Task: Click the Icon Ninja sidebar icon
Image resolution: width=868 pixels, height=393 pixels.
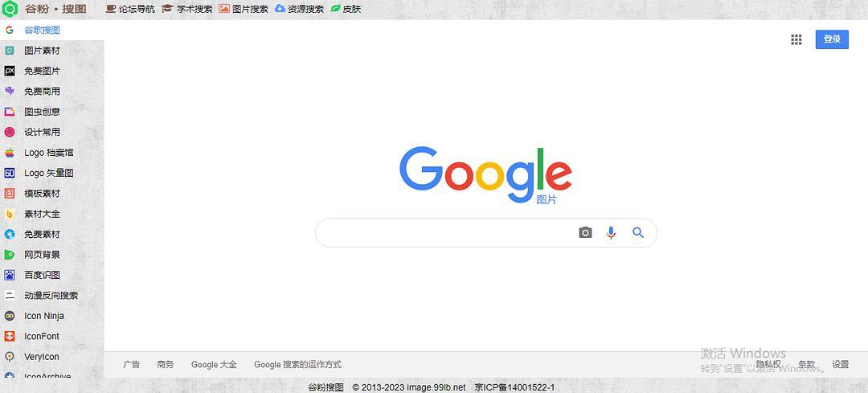Action: pyautogui.click(x=10, y=316)
